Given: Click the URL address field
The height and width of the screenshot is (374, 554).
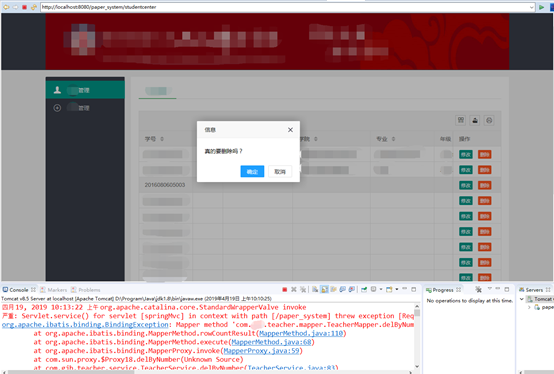Looking at the screenshot, I should (284, 7).
